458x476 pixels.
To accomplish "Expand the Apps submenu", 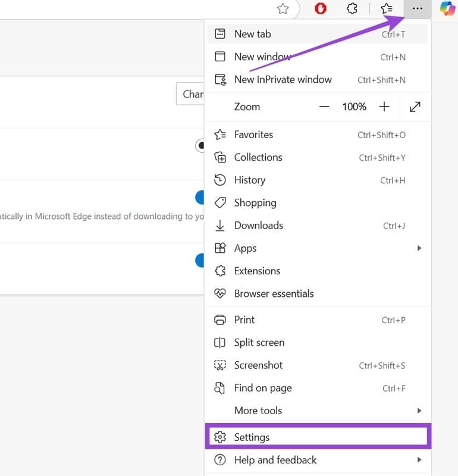I will [x=316, y=248].
